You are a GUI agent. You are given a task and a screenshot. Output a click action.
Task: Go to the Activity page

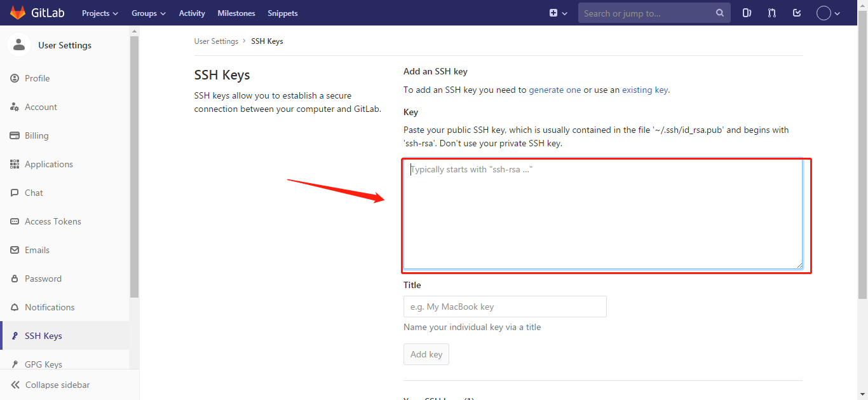(x=191, y=13)
